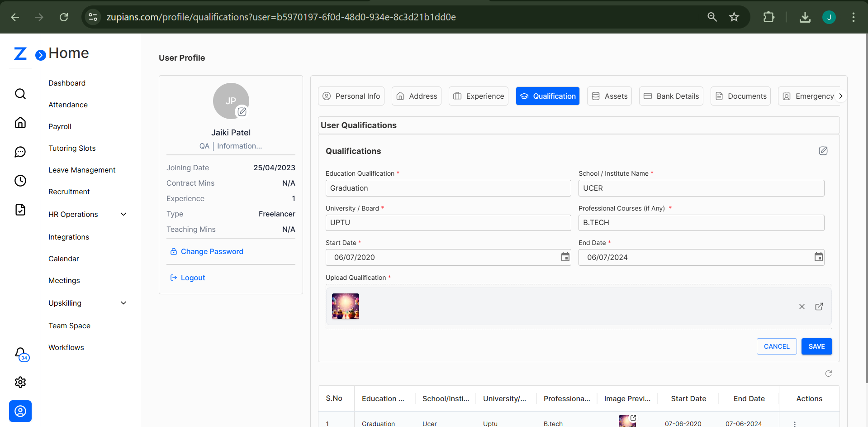Remove the uploaded qualification file

click(802, 307)
